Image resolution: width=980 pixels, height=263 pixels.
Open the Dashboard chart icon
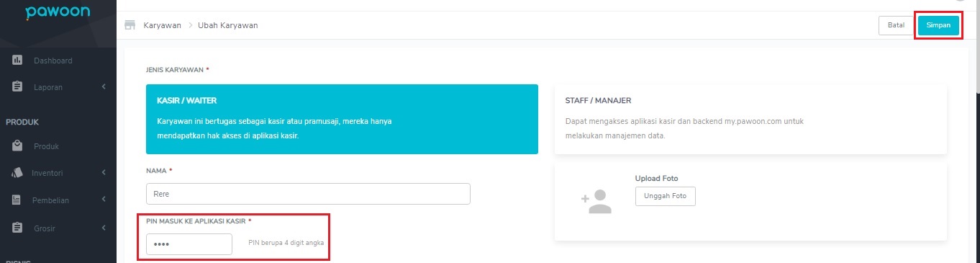[18, 61]
